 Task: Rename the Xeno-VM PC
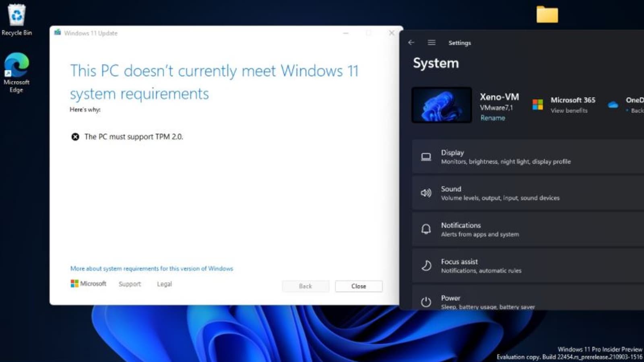click(x=493, y=118)
